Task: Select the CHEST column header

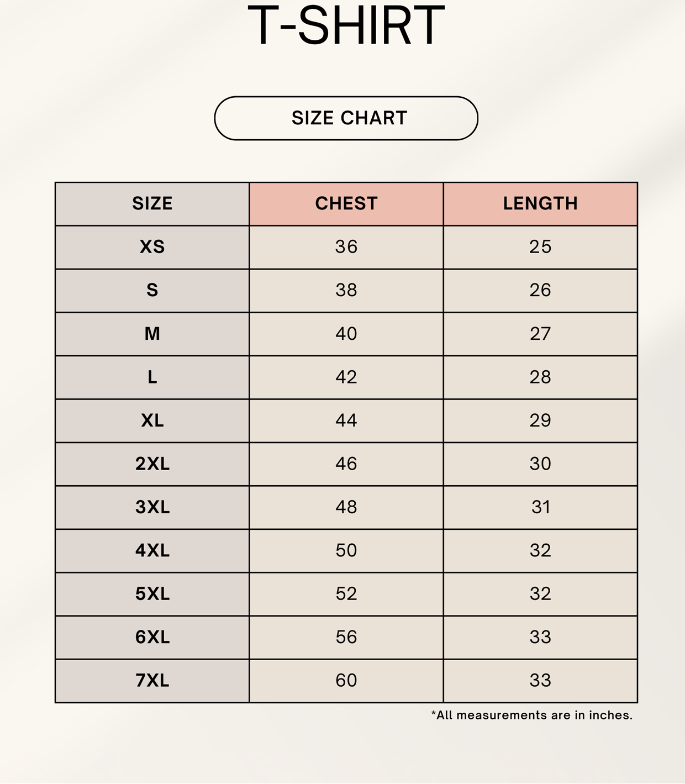Action: coord(346,204)
